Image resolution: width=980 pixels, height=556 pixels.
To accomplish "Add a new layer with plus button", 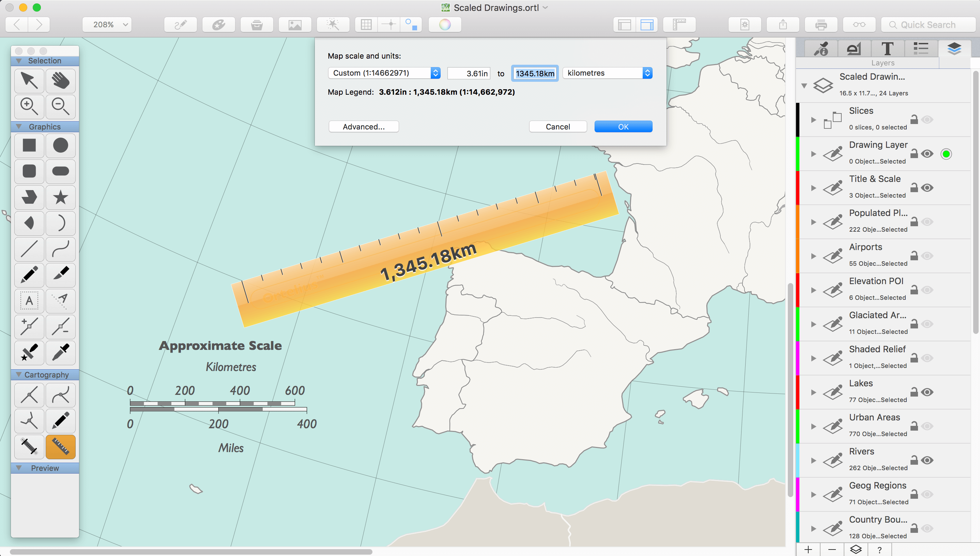I will (808, 550).
